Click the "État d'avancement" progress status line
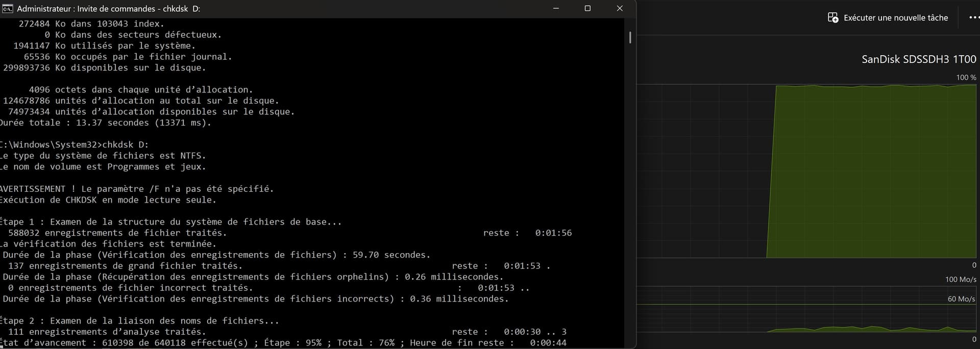 (x=283, y=343)
